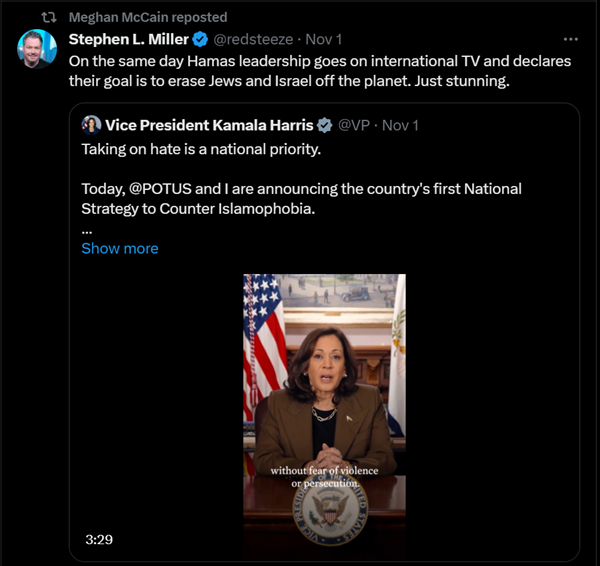Open the three-dot more options menu
Viewport: 600px width, 566px height.
[571, 39]
